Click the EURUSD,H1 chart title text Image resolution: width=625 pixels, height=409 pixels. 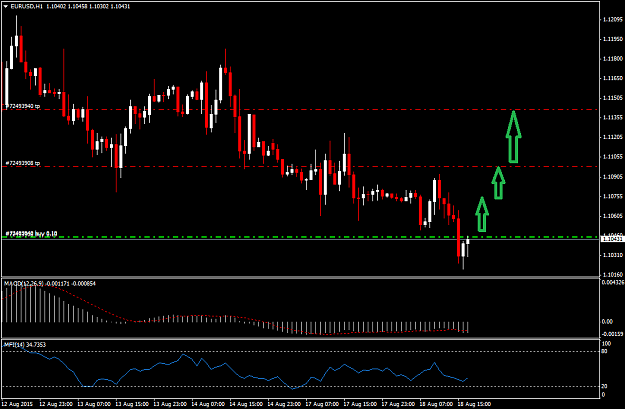(27, 6)
